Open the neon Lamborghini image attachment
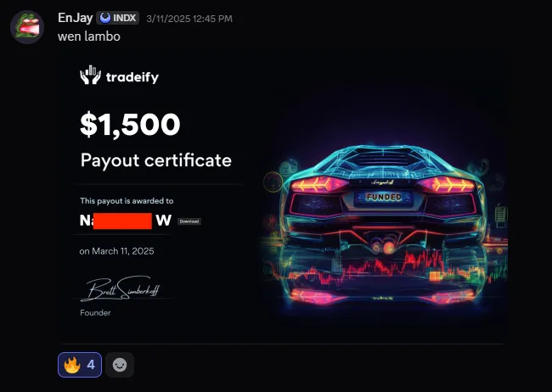Viewport: 552px width, 392px height. pos(283,198)
